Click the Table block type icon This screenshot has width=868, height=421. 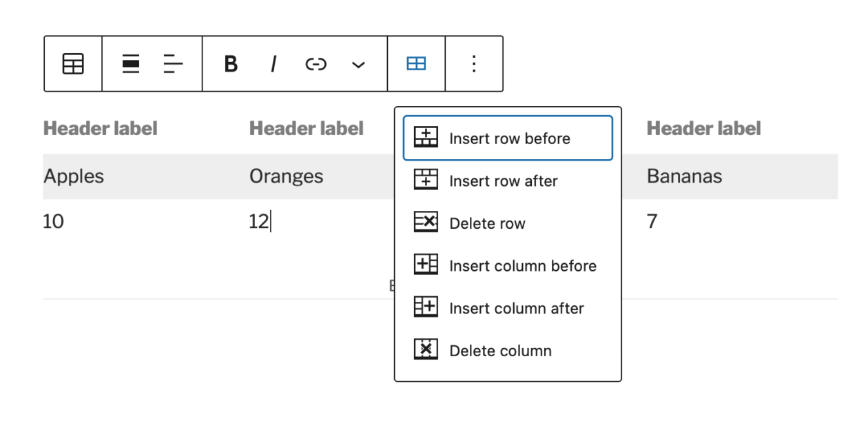[x=73, y=64]
